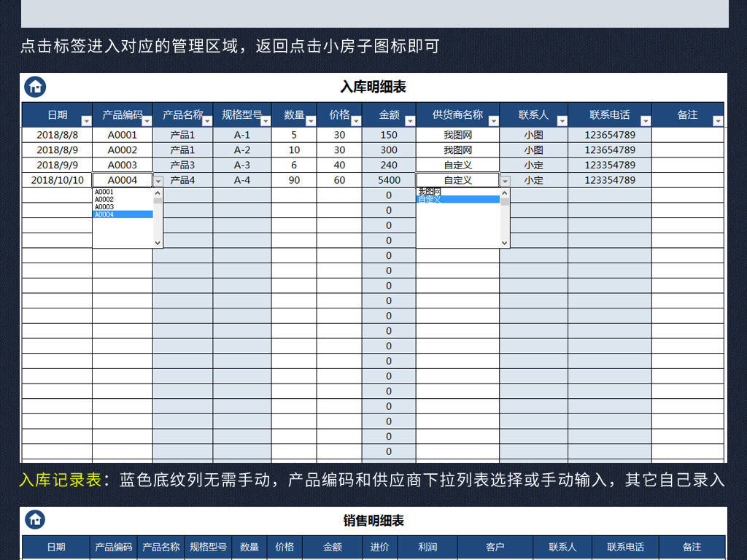Select the A0002 product code cell
Image resolution: width=747 pixels, height=560 pixels.
tap(123, 150)
